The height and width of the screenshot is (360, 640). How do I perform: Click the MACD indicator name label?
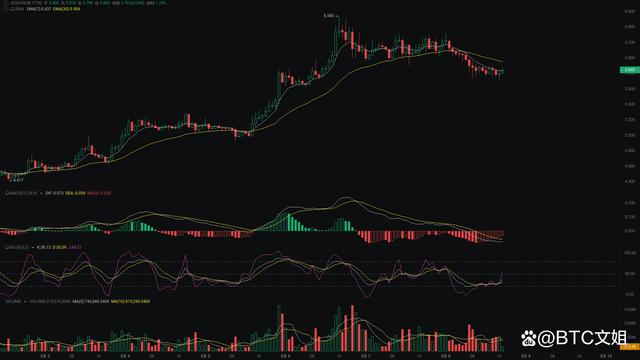[21, 193]
